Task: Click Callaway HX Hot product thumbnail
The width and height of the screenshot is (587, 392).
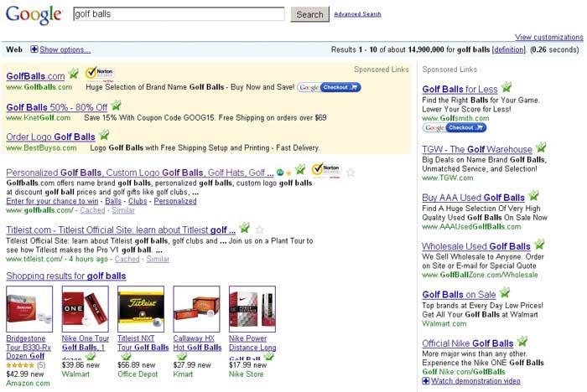Action: point(196,309)
